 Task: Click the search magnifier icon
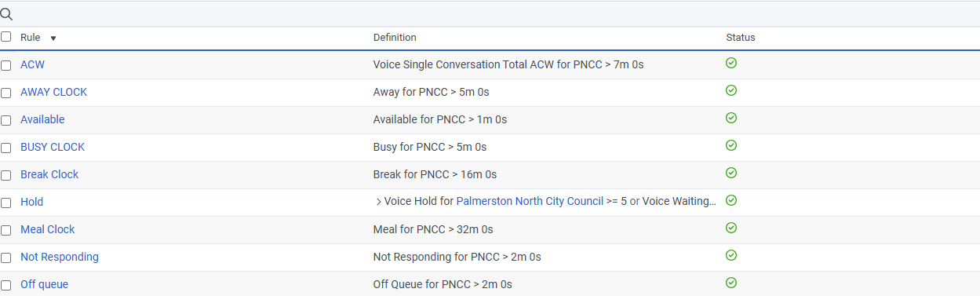point(6,14)
